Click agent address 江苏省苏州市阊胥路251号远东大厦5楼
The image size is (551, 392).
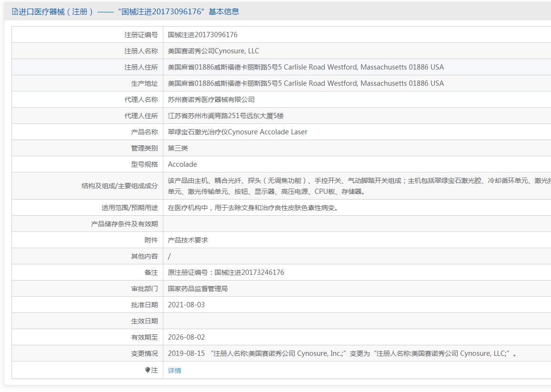[x=225, y=116]
